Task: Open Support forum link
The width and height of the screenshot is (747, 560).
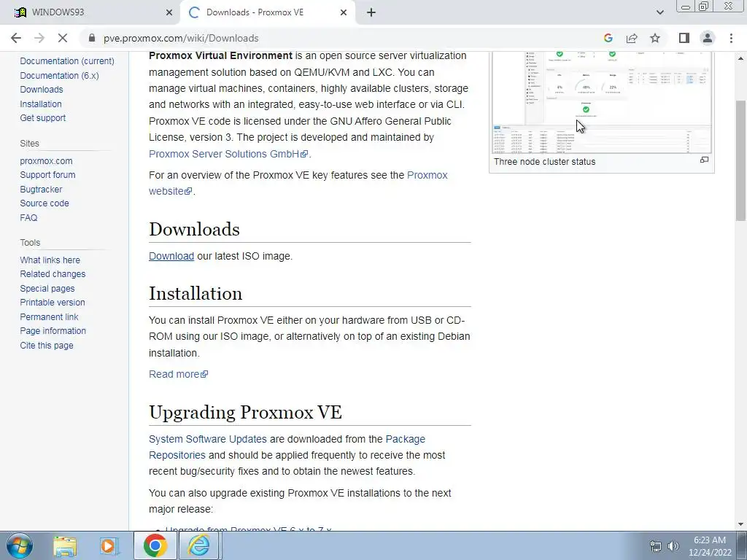Action: click(x=47, y=175)
